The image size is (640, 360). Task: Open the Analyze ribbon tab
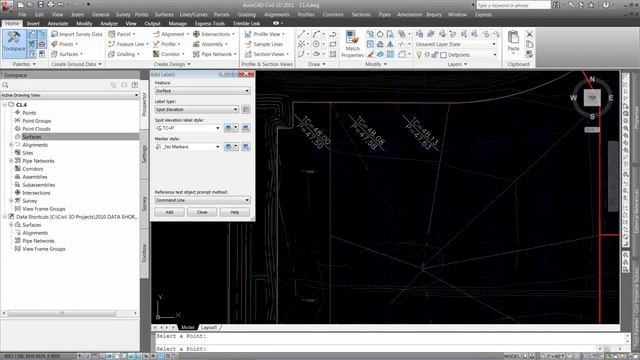click(x=109, y=23)
